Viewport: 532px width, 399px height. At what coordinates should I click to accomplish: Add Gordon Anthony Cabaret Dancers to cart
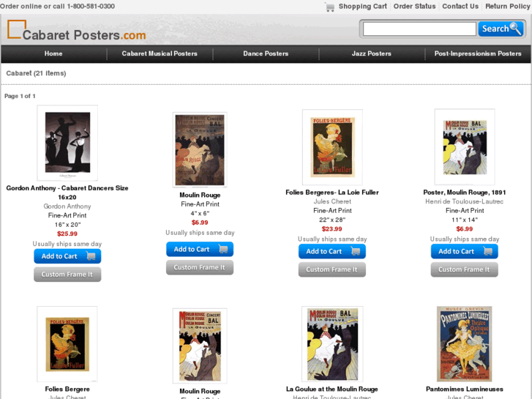pyautogui.click(x=67, y=256)
